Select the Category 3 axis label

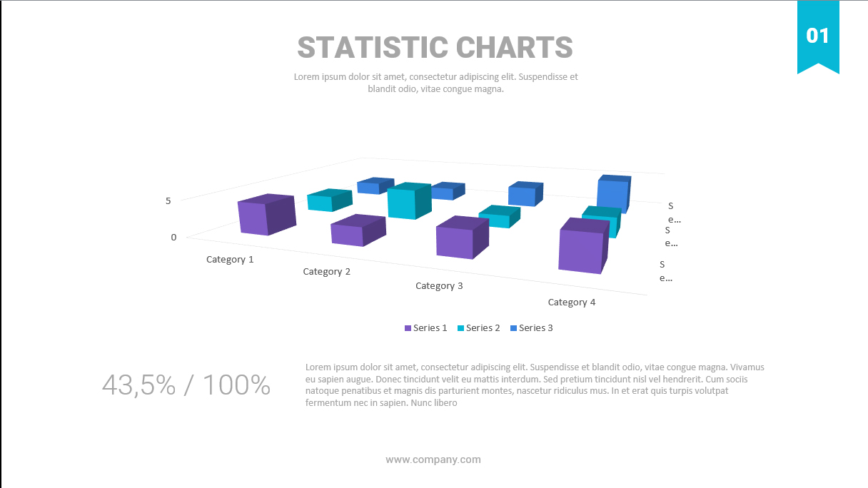click(439, 286)
